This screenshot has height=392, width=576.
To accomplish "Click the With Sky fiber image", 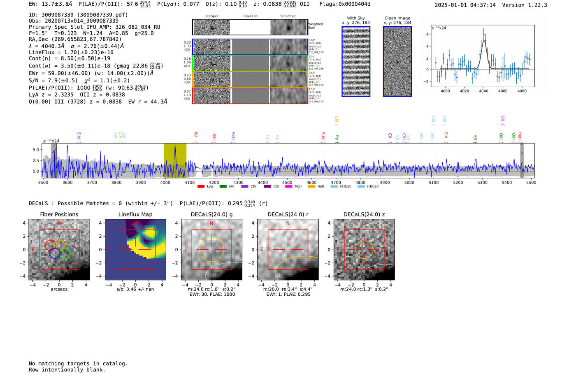I will (356, 61).
